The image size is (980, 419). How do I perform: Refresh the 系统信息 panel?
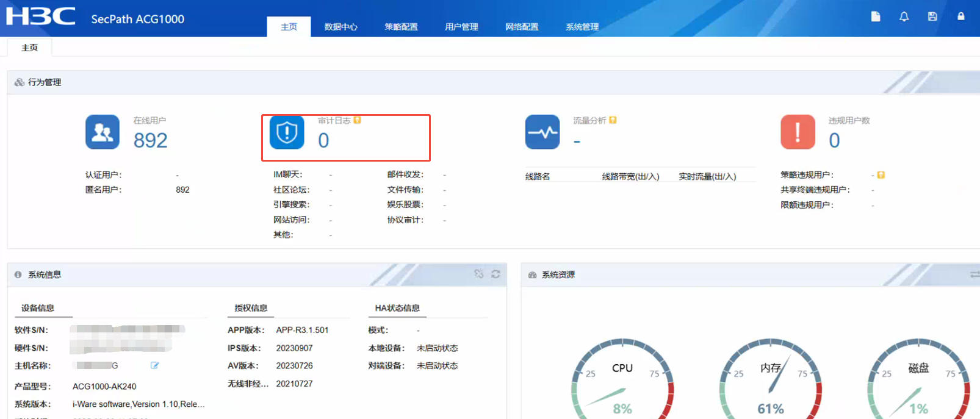(x=495, y=274)
